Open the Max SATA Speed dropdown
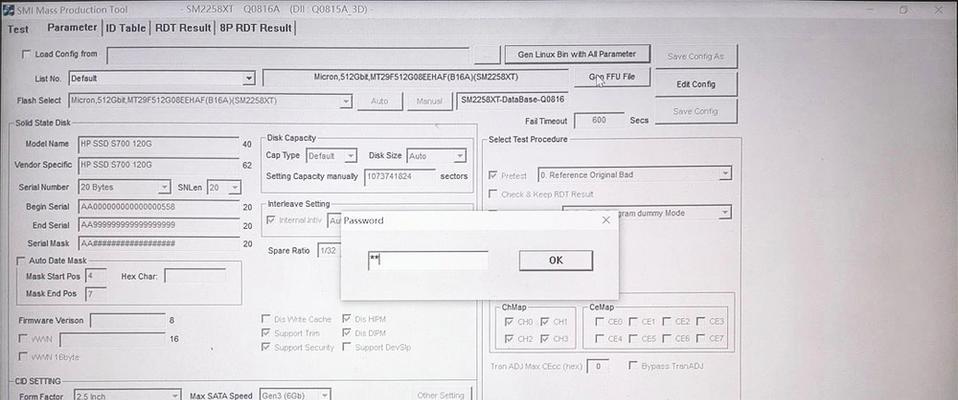Image resolution: width=958 pixels, height=400 pixels. [x=325, y=396]
